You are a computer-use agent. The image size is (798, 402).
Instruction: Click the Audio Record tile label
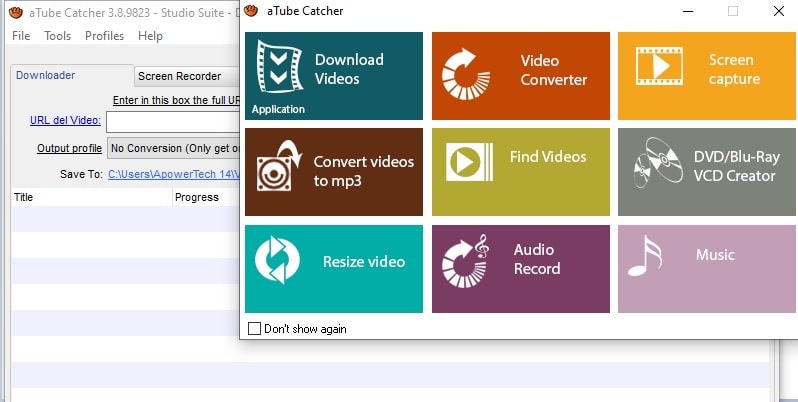pyautogui.click(x=536, y=259)
